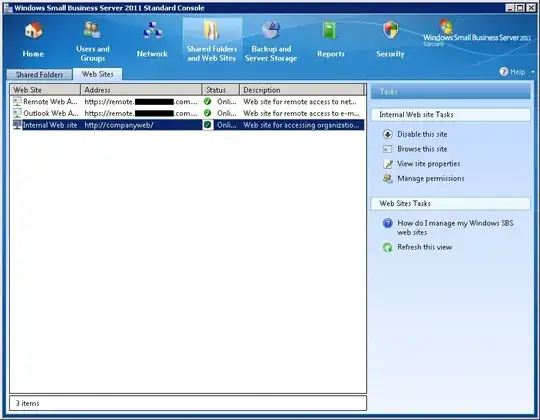Viewport: 540px width, 420px height.
Task: Sort by the Status column header
Action: coord(220,90)
